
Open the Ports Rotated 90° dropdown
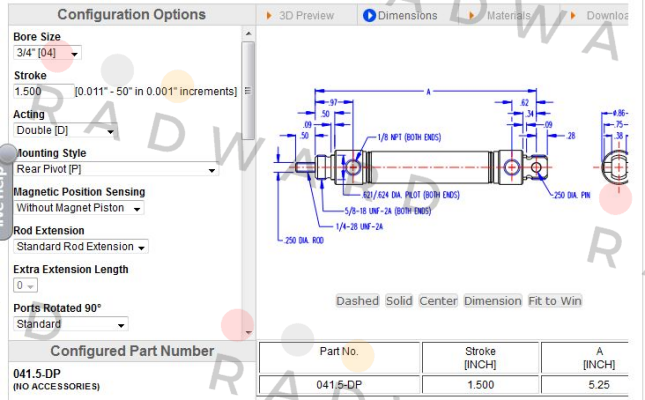click(71, 324)
